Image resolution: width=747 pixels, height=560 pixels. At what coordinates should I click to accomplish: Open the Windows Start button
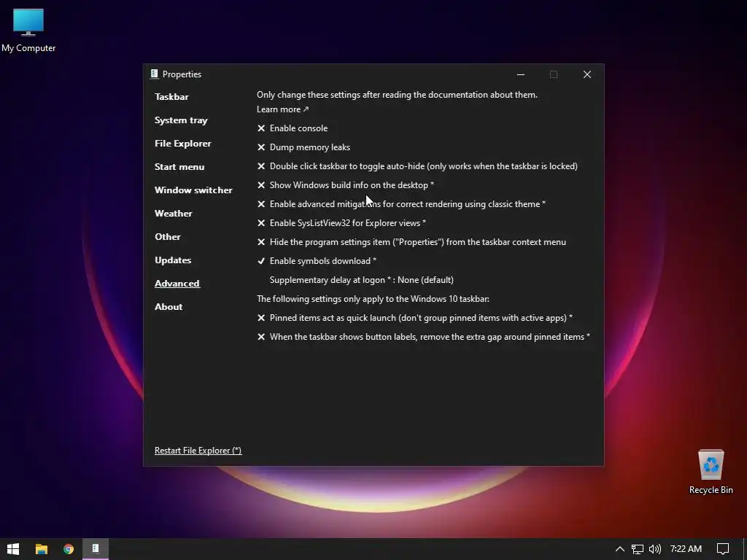tap(13, 549)
